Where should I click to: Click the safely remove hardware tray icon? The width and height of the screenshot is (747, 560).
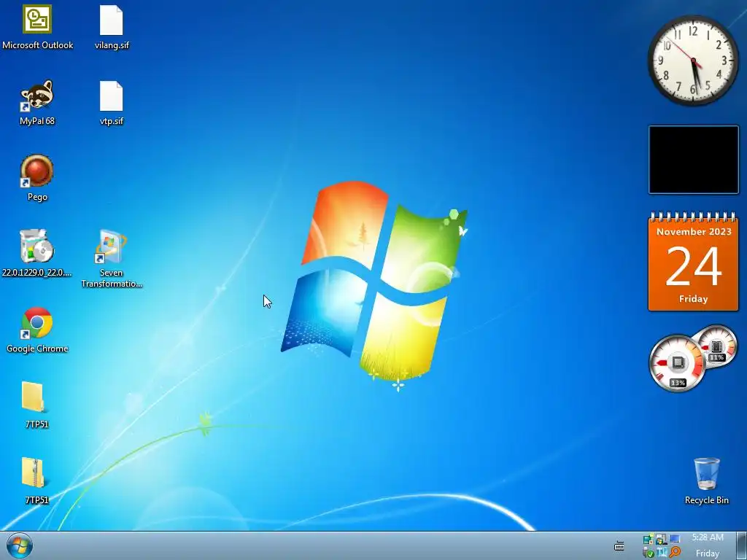tap(649, 551)
